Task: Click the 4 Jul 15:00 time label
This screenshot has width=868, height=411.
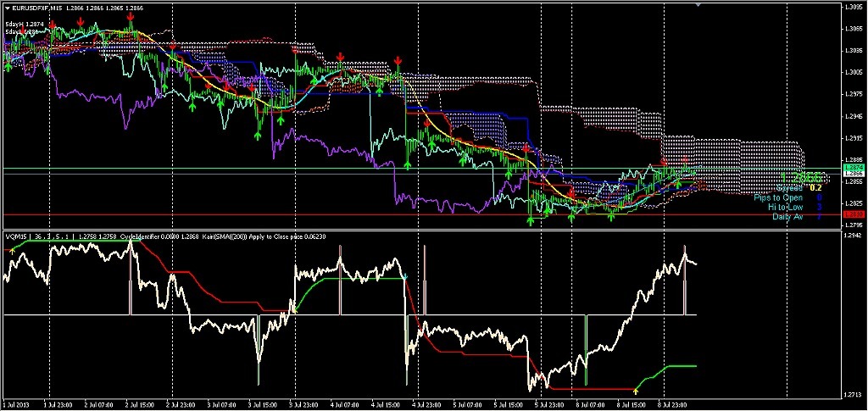Action: tap(386, 405)
